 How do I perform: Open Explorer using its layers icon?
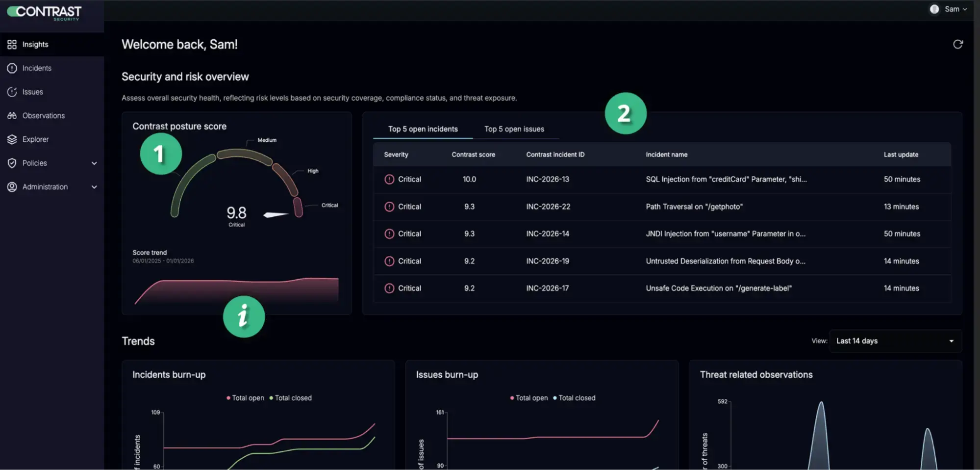coord(12,139)
